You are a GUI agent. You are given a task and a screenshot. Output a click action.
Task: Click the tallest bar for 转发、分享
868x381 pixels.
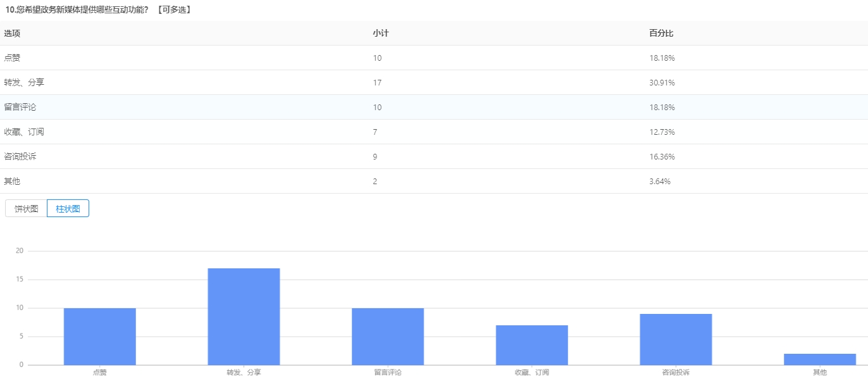tap(244, 316)
